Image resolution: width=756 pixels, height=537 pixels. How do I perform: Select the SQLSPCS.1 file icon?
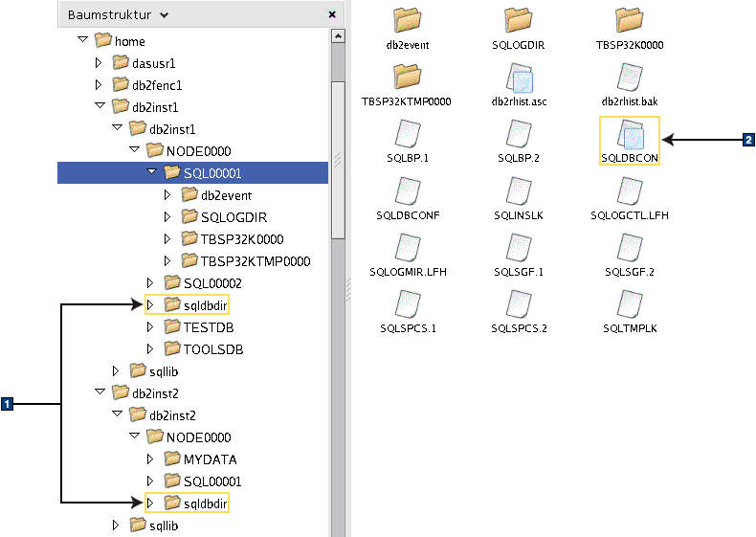pos(408,304)
